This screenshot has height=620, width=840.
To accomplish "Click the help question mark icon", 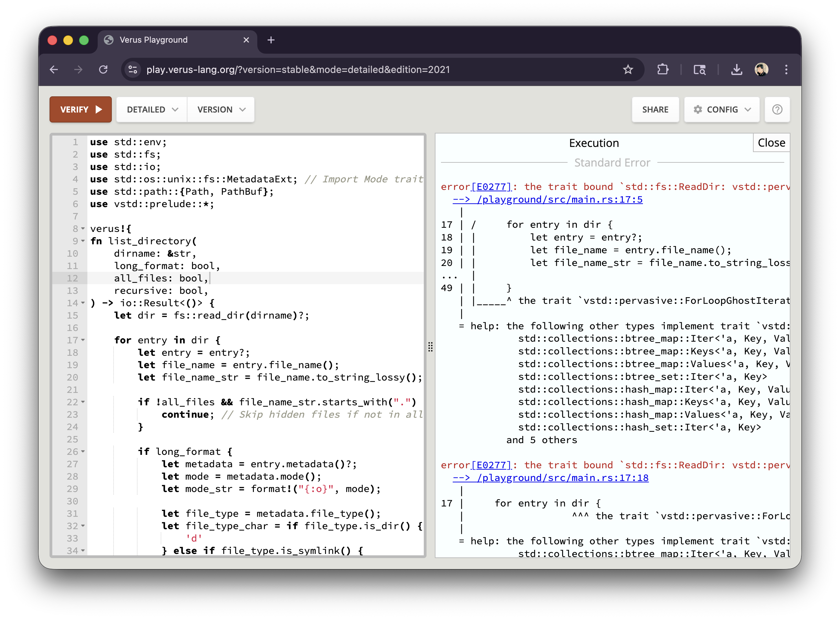I will coord(777,110).
